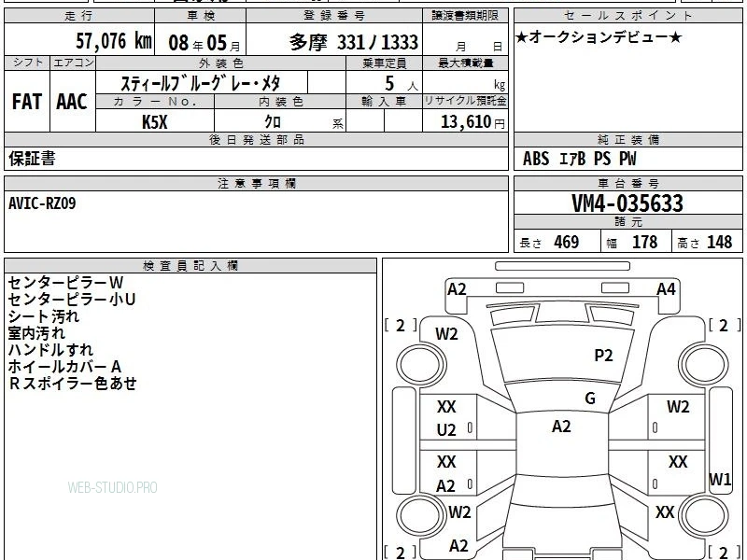Click the "後日発送部品" section header
This screenshot has width=747, height=560.
coord(256,139)
